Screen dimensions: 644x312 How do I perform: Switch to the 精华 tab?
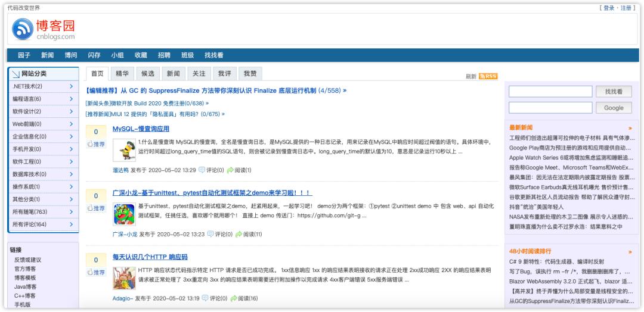tap(122, 74)
